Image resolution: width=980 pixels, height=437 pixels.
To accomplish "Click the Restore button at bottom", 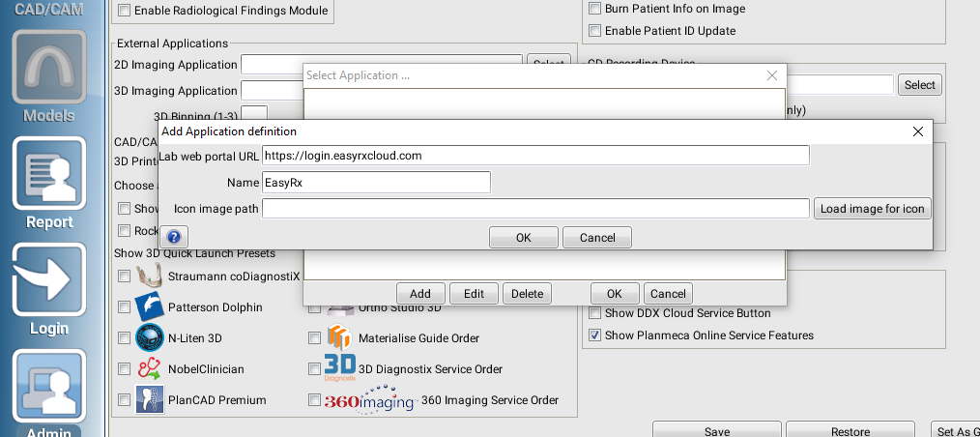I will point(850,430).
